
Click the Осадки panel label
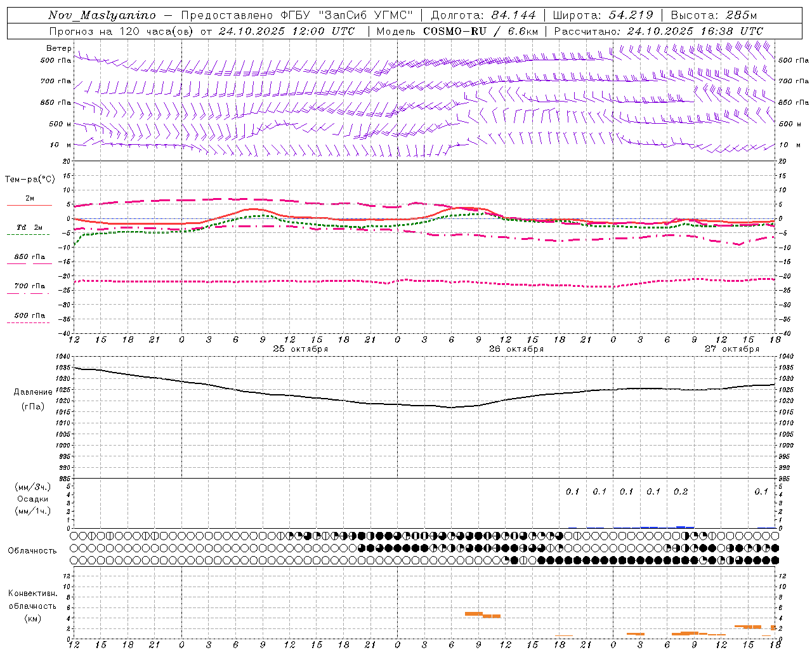tap(33, 499)
